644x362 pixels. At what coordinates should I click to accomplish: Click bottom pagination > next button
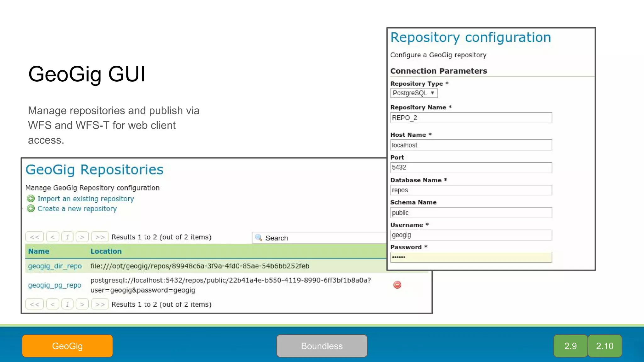click(x=82, y=304)
